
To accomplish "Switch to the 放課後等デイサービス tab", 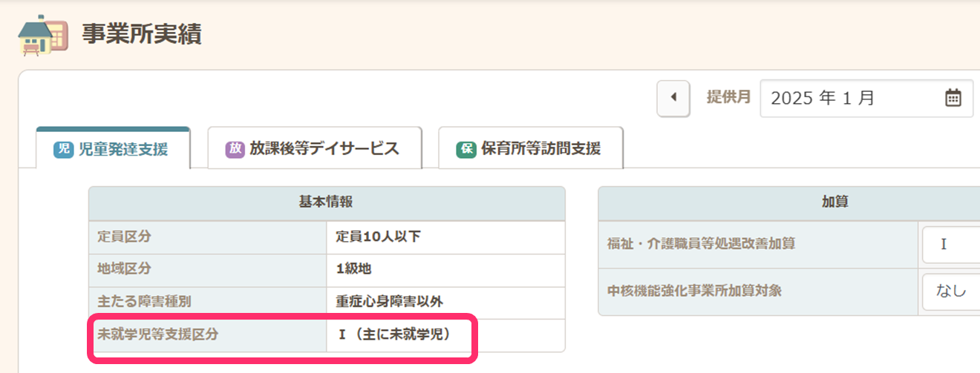I will 315,148.
